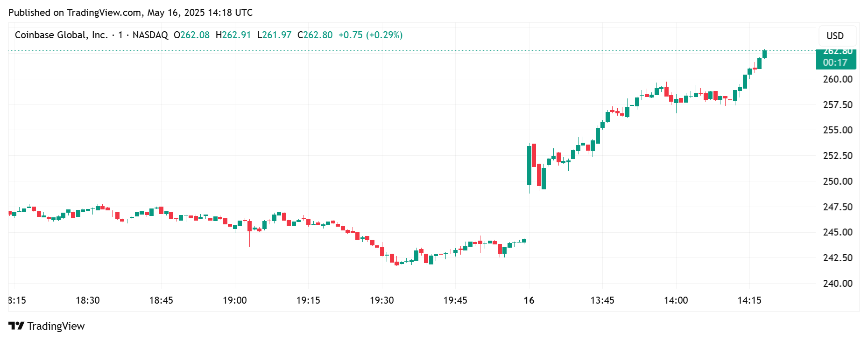Click the 260.00 price axis label
Screen dimensions: 868x340
coord(837,79)
